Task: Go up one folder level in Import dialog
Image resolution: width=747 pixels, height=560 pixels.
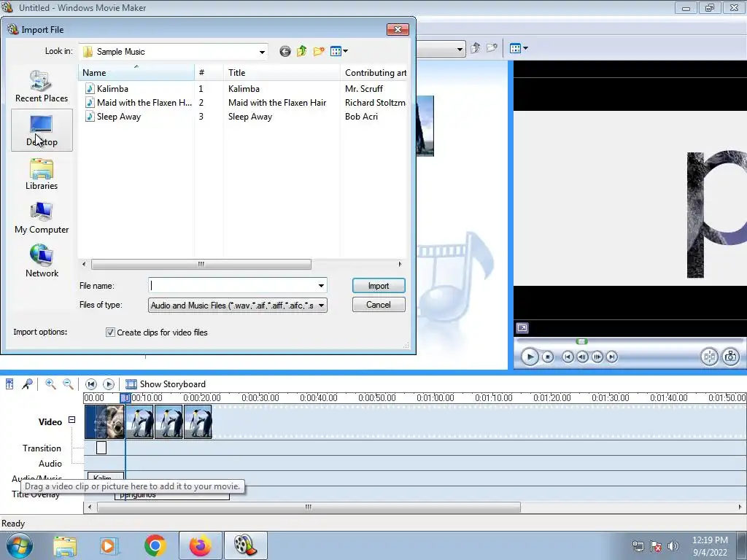Action: click(x=301, y=51)
